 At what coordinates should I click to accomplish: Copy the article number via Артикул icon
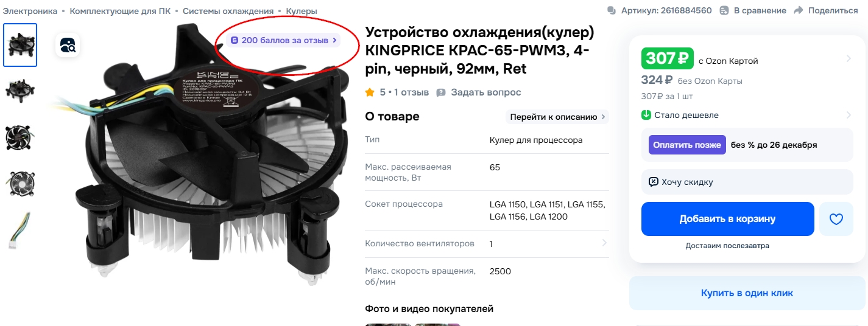pos(612,10)
